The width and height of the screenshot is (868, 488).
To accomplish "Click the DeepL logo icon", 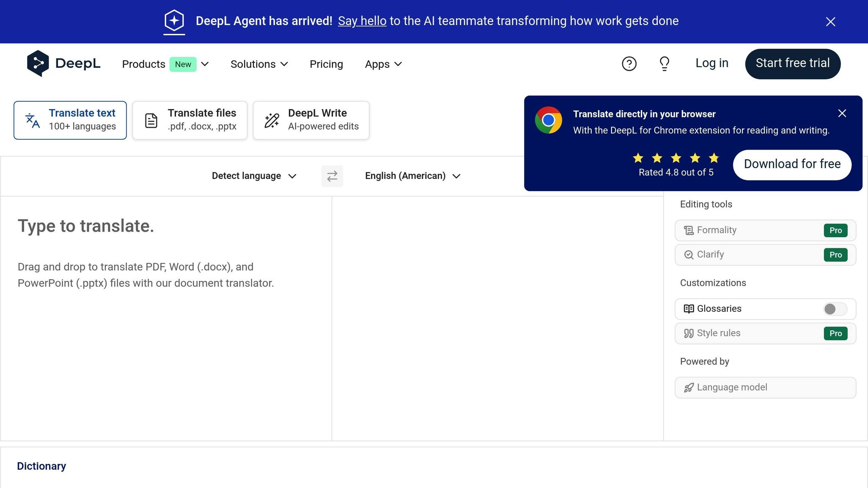I will (38, 64).
